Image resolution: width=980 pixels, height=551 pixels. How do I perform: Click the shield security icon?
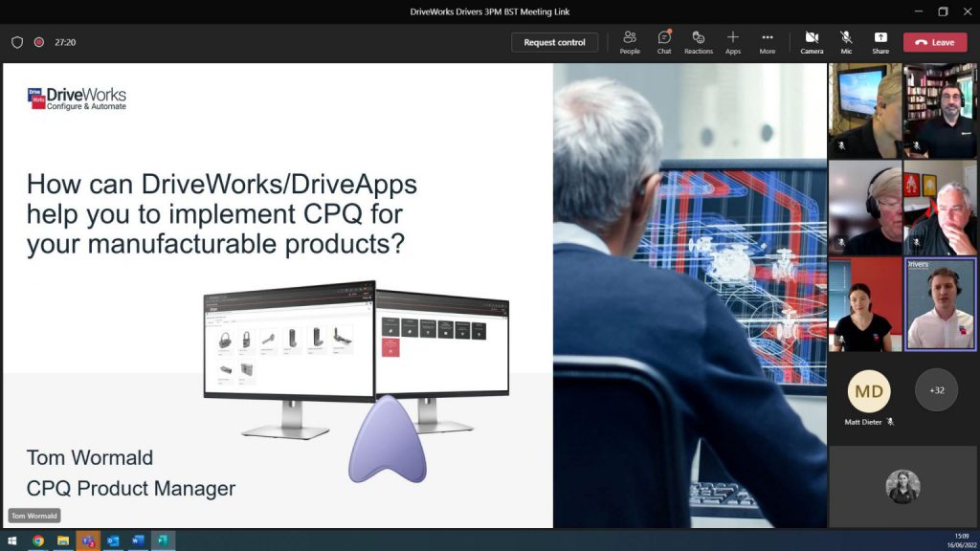pyautogui.click(x=17, y=42)
